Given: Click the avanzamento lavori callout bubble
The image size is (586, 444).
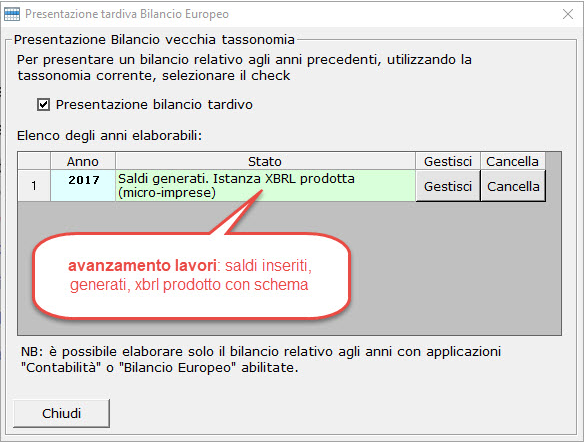Looking at the screenshot, I should [191, 276].
